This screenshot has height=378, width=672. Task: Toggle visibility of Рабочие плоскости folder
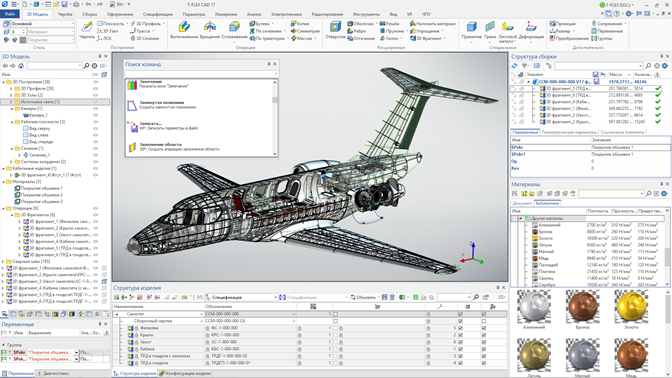click(96, 122)
